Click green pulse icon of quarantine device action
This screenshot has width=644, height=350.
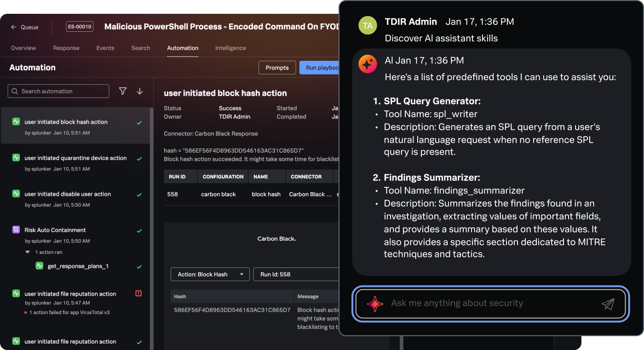[x=16, y=157]
